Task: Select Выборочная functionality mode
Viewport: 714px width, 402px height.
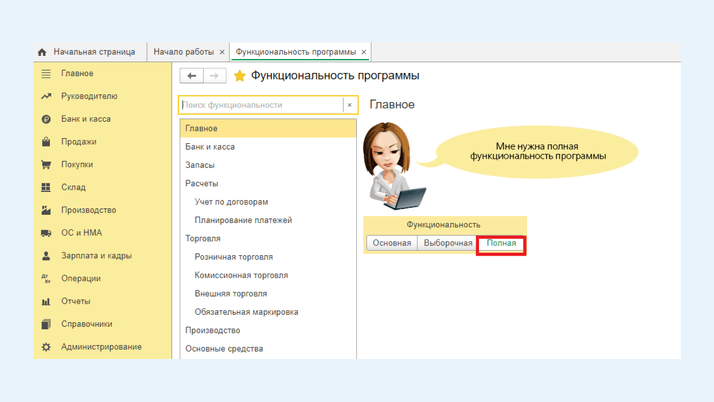Action: [448, 243]
